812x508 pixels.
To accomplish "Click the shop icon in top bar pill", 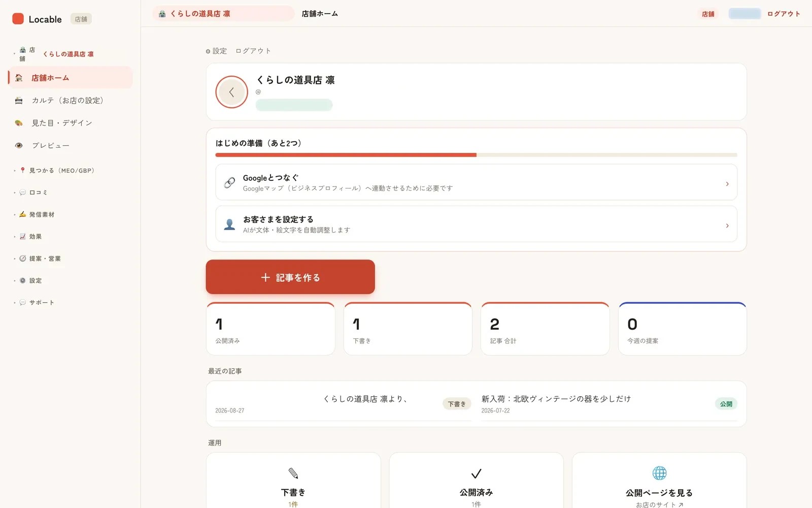I will 162,14.
